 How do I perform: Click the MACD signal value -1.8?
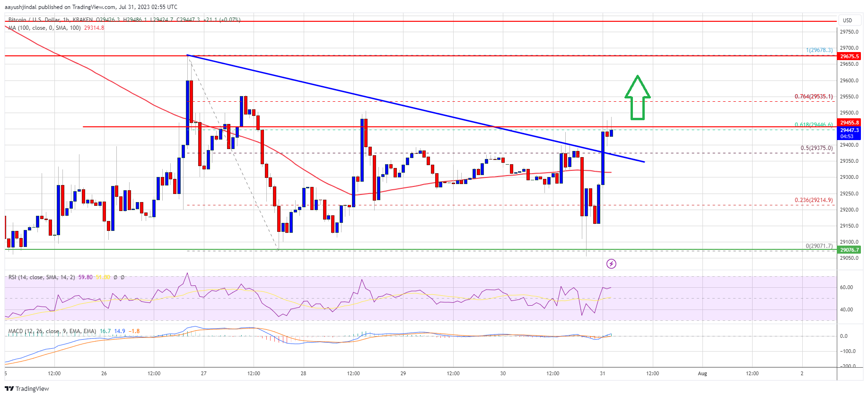(134, 331)
